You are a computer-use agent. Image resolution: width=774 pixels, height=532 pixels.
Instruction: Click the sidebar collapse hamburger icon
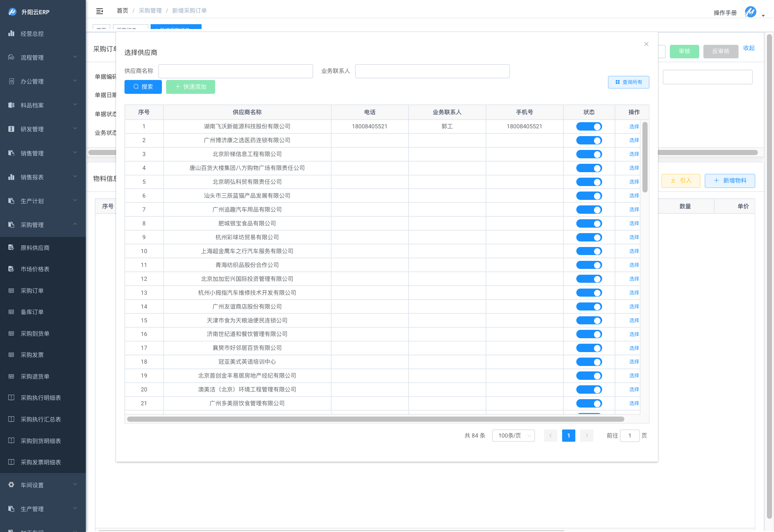pos(99,11)
